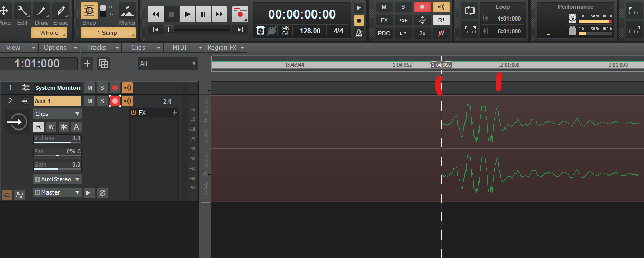Screen dimensions: 644x258
Task: Toggle Snap to grid on or off
Action: click(x=89, y=12)
